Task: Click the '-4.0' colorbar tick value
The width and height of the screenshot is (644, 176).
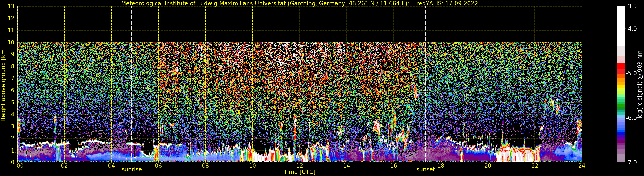Action: (x=631, y=29)
